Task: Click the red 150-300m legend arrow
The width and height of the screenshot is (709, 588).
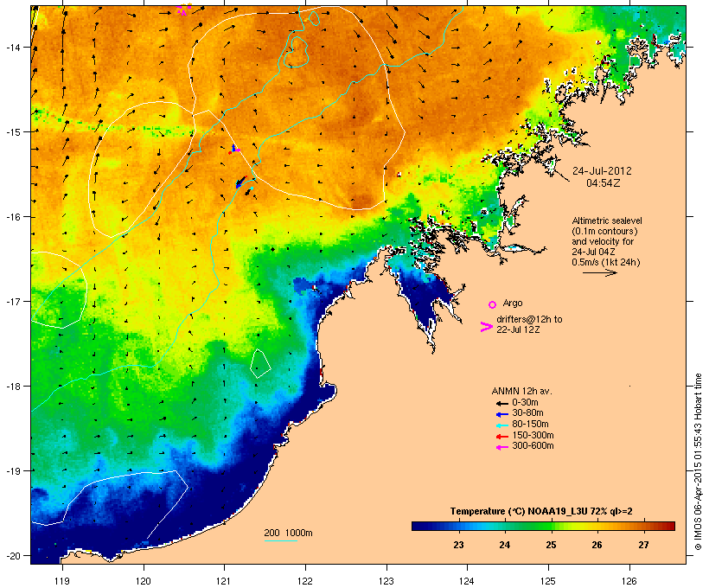Action: [x=501, y=436]
